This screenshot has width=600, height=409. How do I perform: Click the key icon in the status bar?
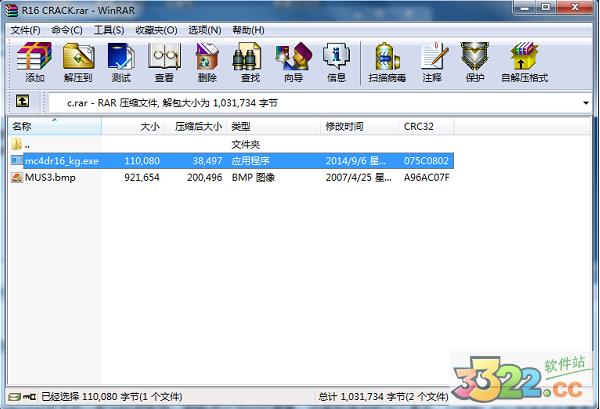point(29,397)
